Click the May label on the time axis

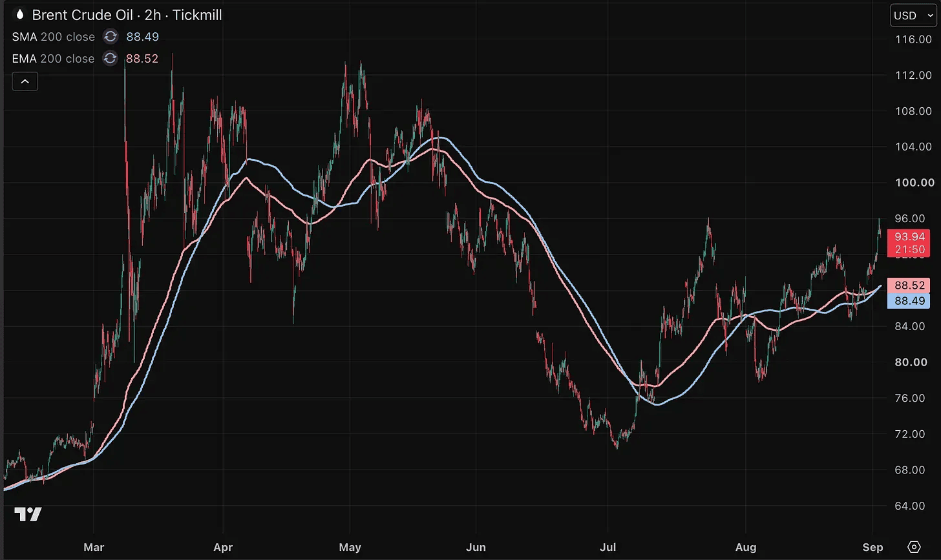[350, 547]
